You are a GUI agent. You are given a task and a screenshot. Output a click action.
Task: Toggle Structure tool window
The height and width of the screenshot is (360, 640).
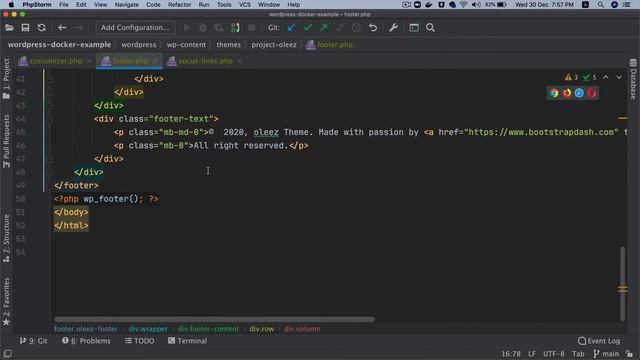tap(6, 238)
